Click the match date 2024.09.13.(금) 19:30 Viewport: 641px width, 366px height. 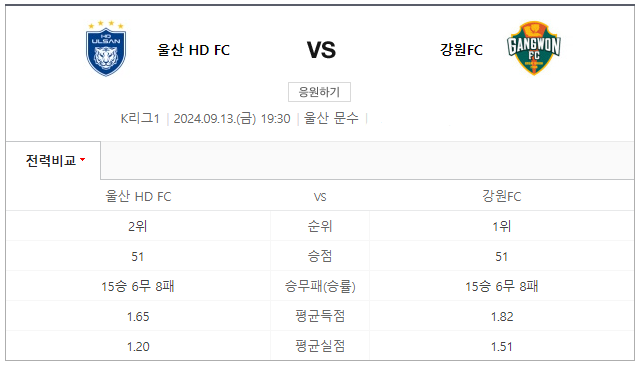pos(232,119)
